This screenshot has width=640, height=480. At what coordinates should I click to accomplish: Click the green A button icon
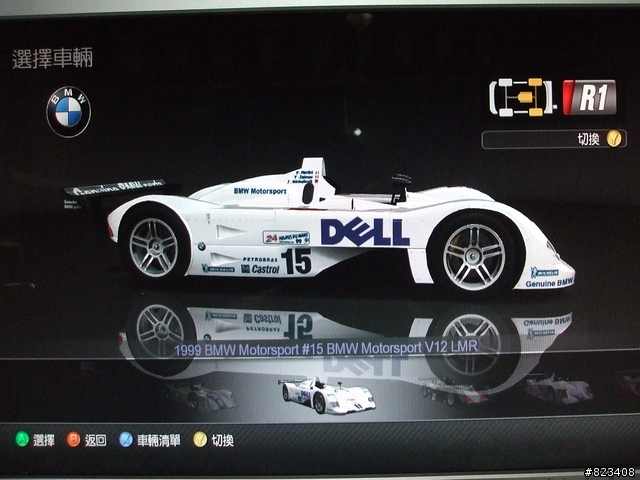point(22,439)
